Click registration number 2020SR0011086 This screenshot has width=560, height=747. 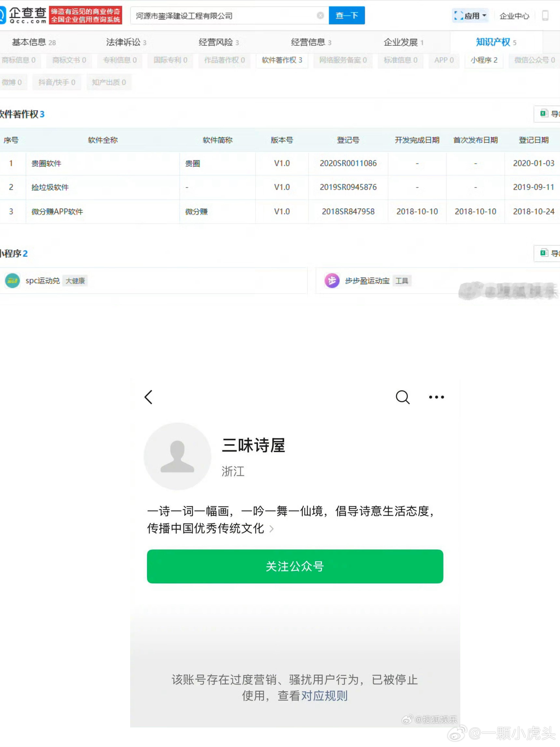pyautogui.click(x=348, y=163)
